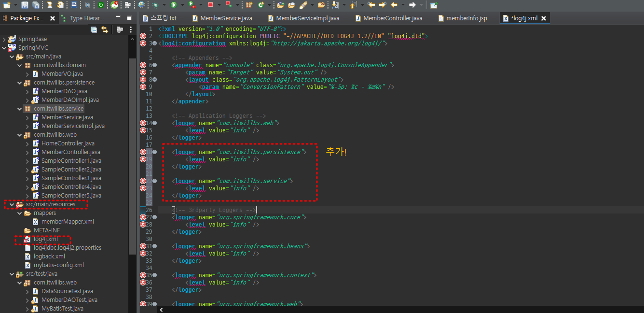Collapse the SpringMVC project node
Image resolution: width=644 pixels, height=313 pixels.
tap(4, 47)
